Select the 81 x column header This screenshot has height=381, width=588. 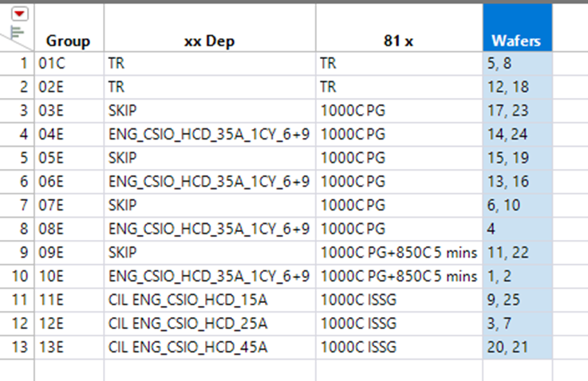(398, 41)
